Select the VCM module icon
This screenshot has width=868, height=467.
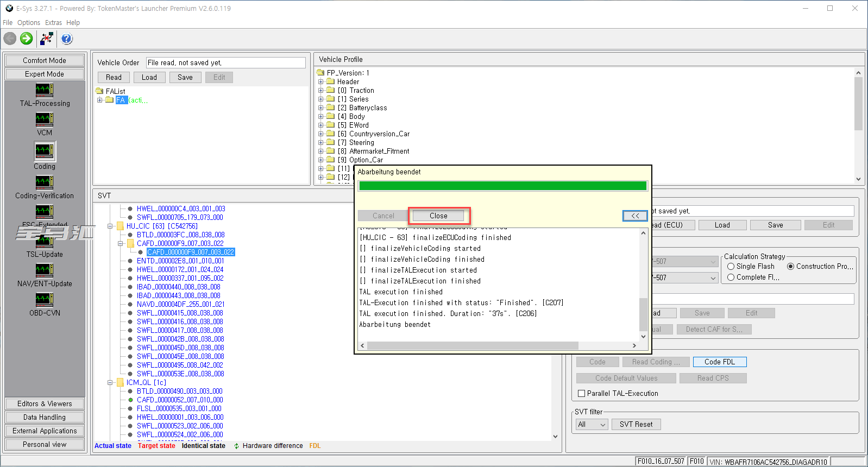(x=45, y=119)
